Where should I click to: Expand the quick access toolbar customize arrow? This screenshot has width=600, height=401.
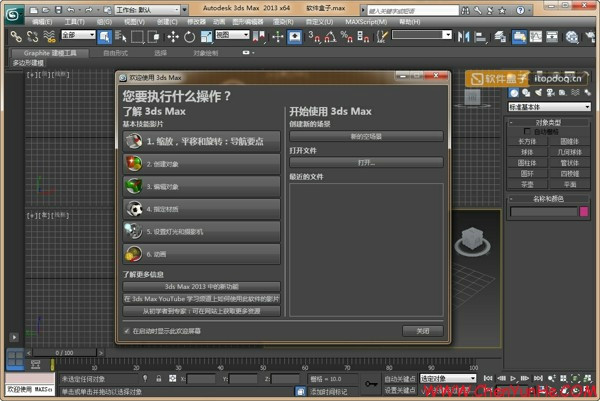tap(184, 10)
